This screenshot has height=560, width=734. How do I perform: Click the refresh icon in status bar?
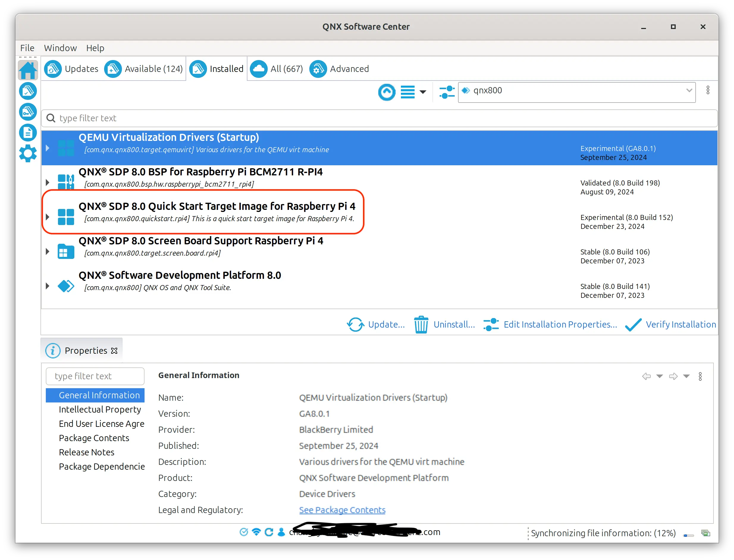pos(269,532)
